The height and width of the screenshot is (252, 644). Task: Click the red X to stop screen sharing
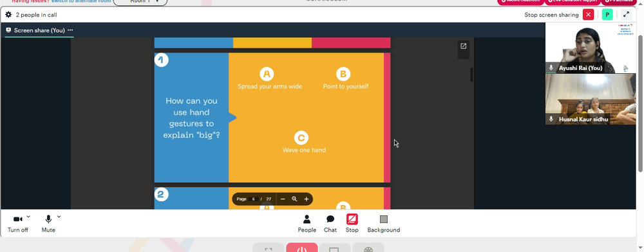(588, 15)
